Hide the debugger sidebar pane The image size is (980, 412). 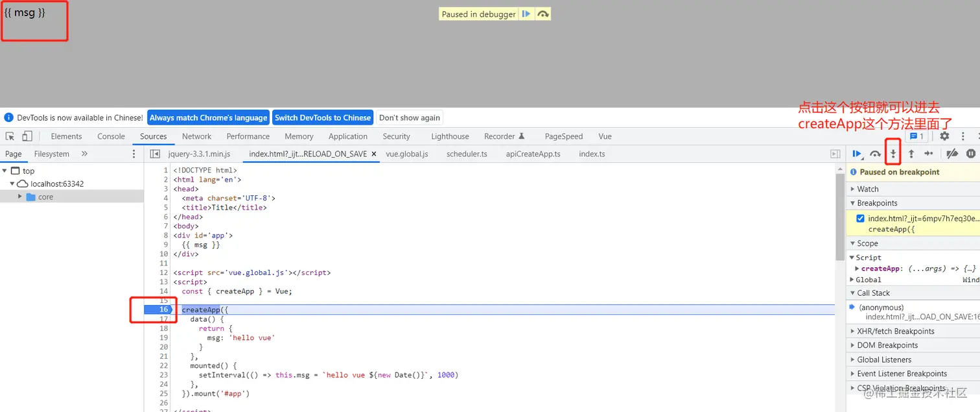point(835,154)
